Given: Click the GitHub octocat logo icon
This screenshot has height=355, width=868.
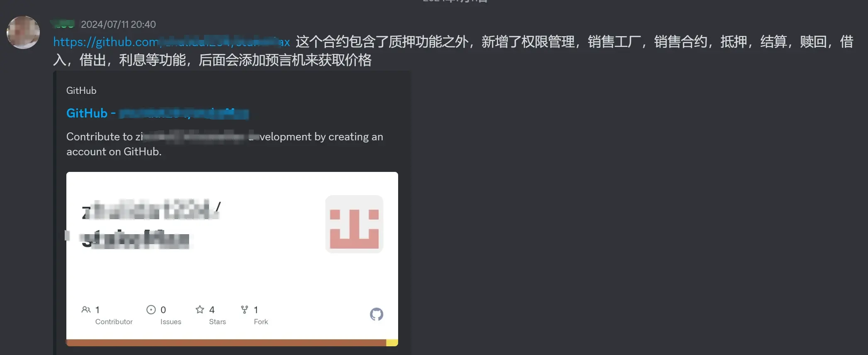Looking at the screenshot, I should tap(376, 314).
